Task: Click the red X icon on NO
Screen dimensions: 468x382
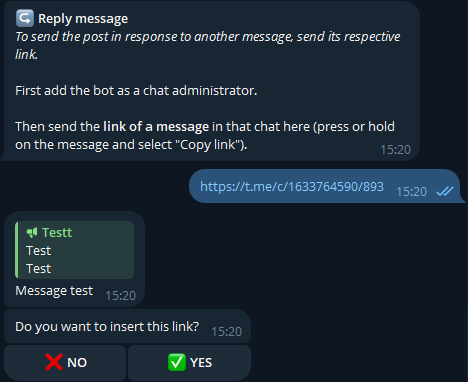Action: pyautogui.click(x=54, y=362)
